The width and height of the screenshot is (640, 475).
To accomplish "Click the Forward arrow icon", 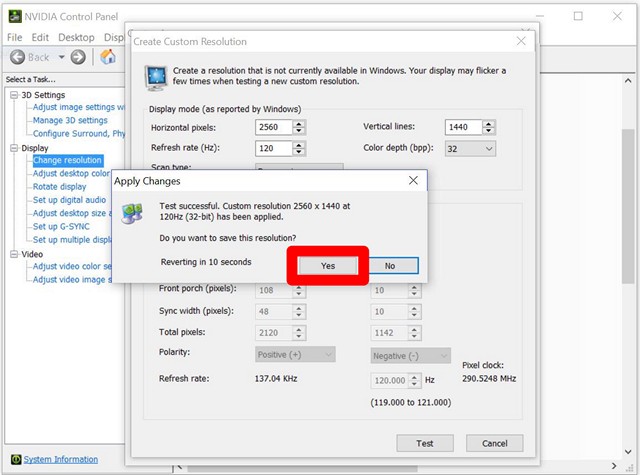I will coord(78,57).
